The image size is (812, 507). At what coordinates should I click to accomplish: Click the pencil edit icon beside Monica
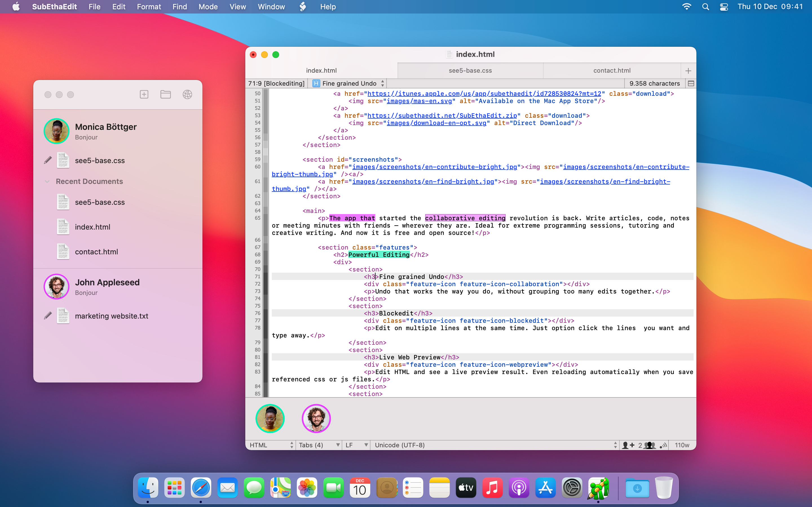pyautogui.click(x=48, y=159)
